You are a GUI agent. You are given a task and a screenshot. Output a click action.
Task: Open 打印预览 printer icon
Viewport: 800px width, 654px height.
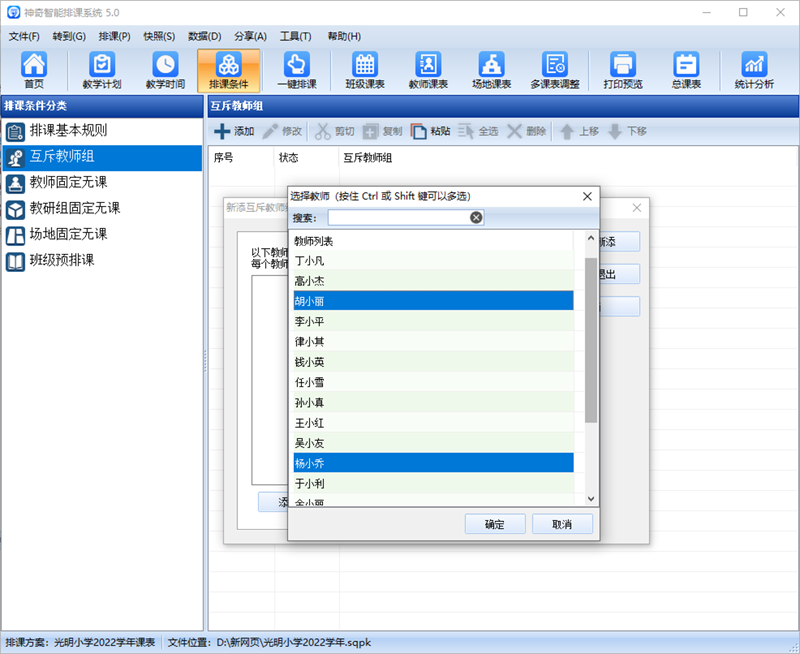click(625, 70)
